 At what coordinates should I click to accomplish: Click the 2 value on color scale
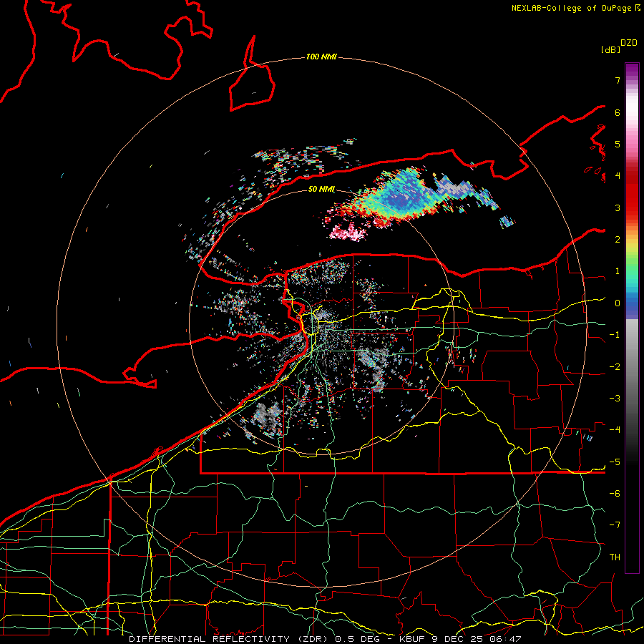pos(618,240)
